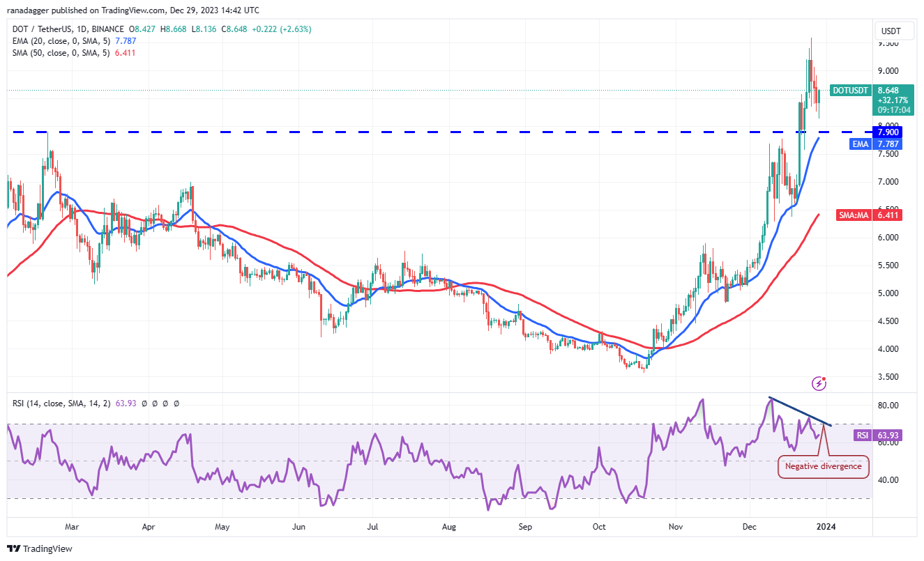Click the 63.93 RSI value axis label
924x561 pixels.
(888, 436)
